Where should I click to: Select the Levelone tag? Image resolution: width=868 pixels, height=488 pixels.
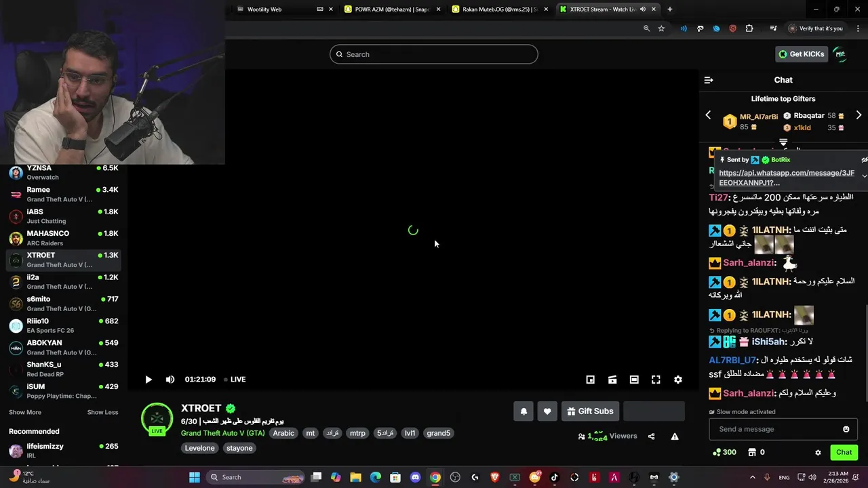tap(200, 448)
